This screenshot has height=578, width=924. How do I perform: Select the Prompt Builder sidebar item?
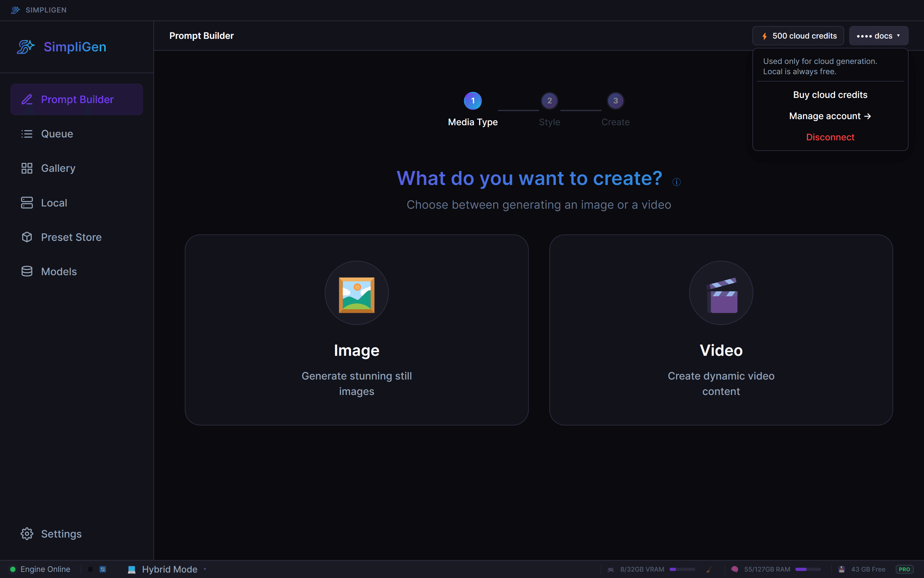(x=76, y=100)
